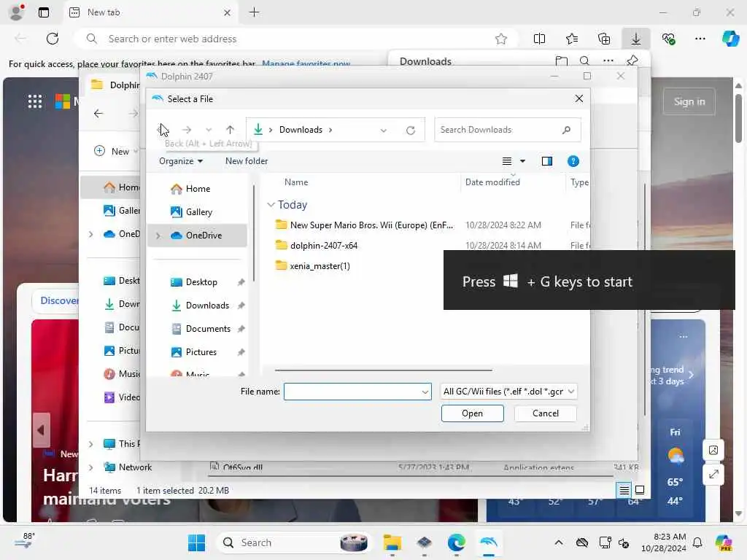Open File Explorer from the taskbar
The width and height of the screenshot is (747, 560).
(x=392, y=542)
